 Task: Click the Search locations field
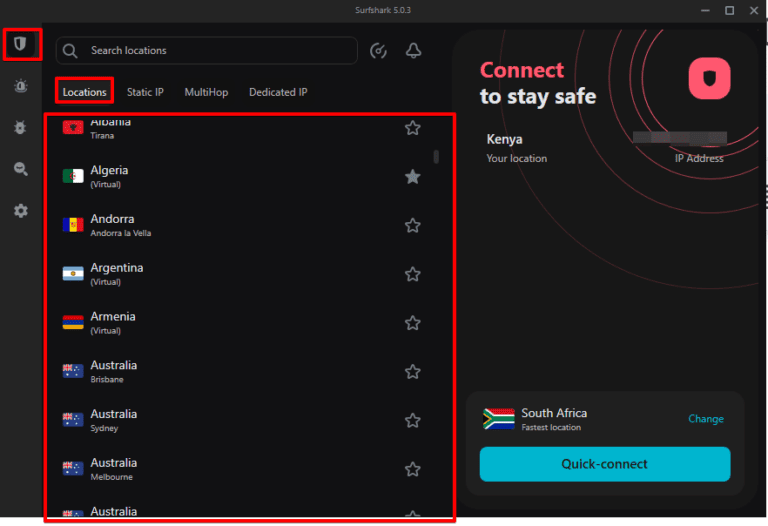point(220,51)
